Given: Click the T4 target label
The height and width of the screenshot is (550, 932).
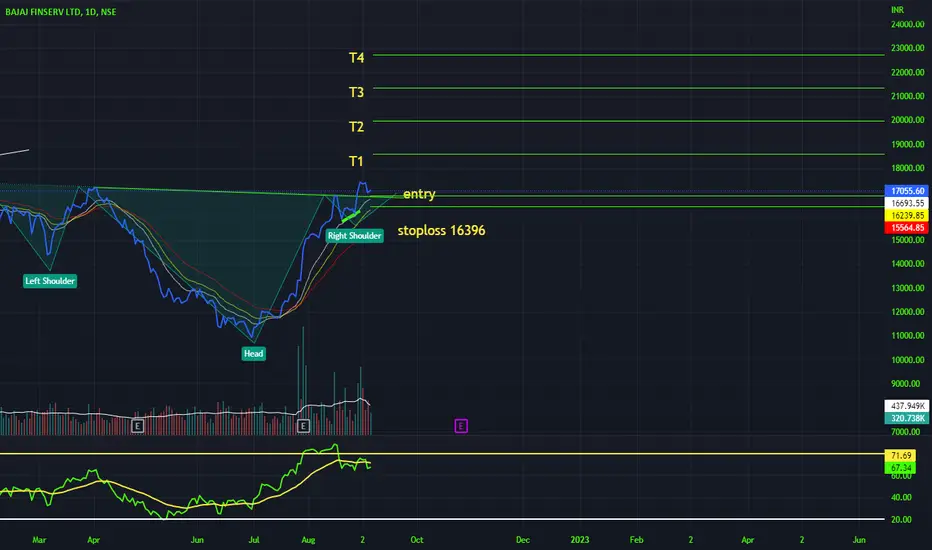Looking at the screenshot, I should 356,58.
